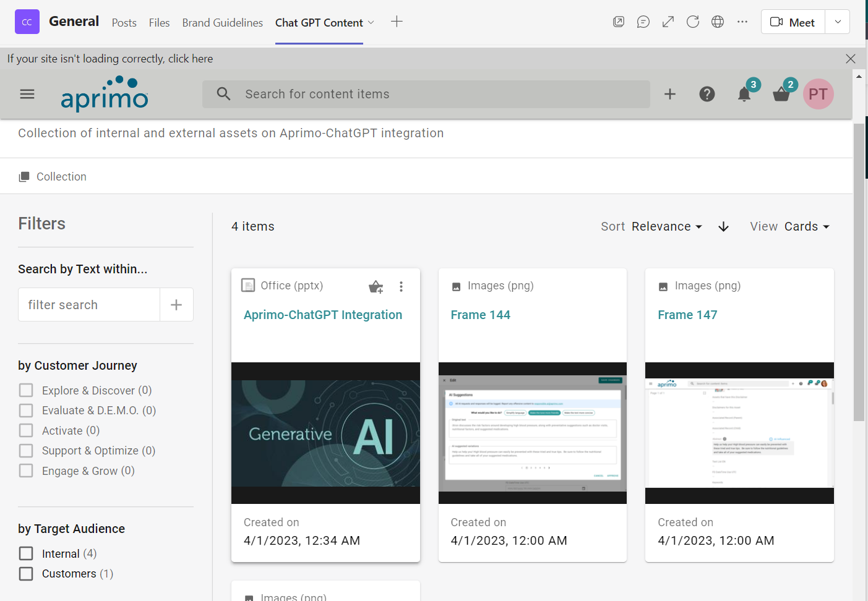
Task: Expand the Meet button dropdown
Action: coord(837,22)
